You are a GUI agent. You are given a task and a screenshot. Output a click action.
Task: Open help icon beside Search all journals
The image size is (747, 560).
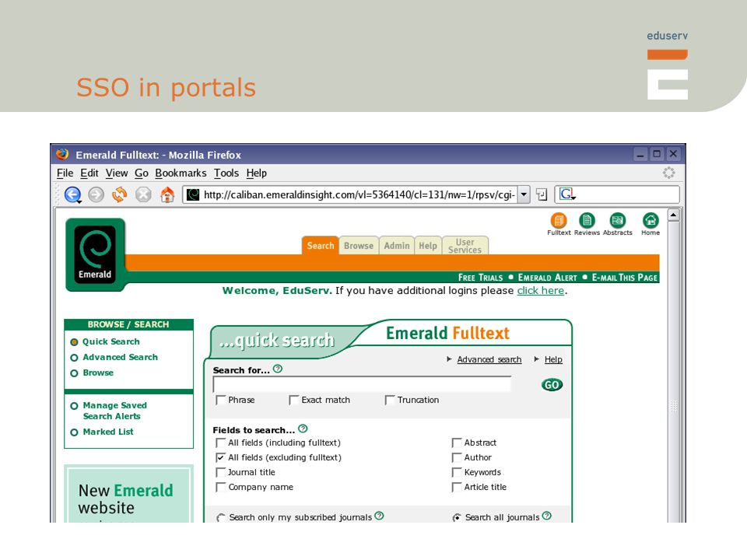point(547,516)
